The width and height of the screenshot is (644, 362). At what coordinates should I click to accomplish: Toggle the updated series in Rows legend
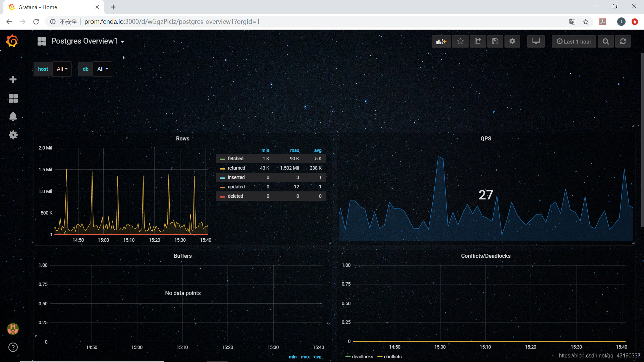236,187
